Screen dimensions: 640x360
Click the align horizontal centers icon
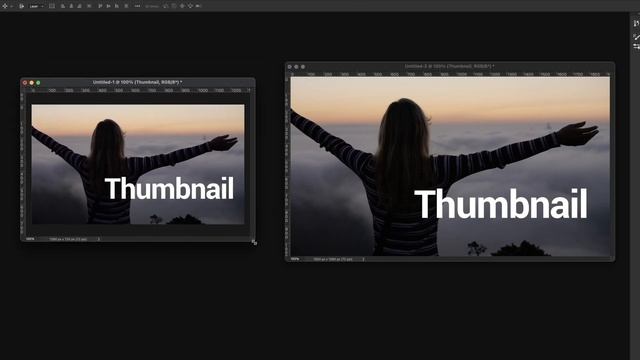click(x=71, y=6)
